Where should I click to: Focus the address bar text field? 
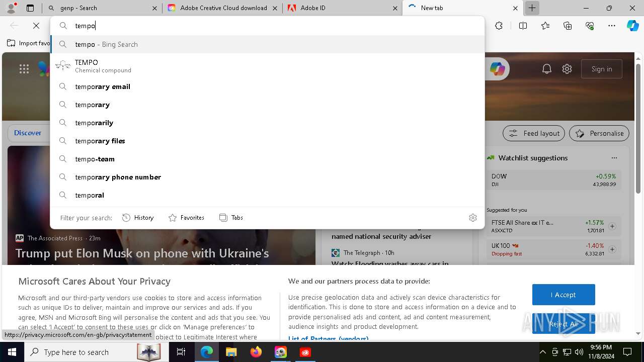(x=267, y=26)
